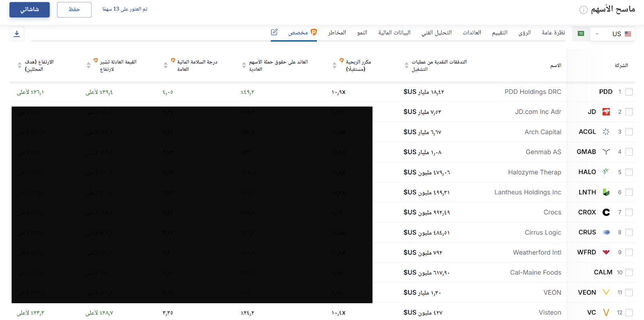This screenshot has height=320, width=644.
Task: Click the حفظ save button
Action: 74,10
